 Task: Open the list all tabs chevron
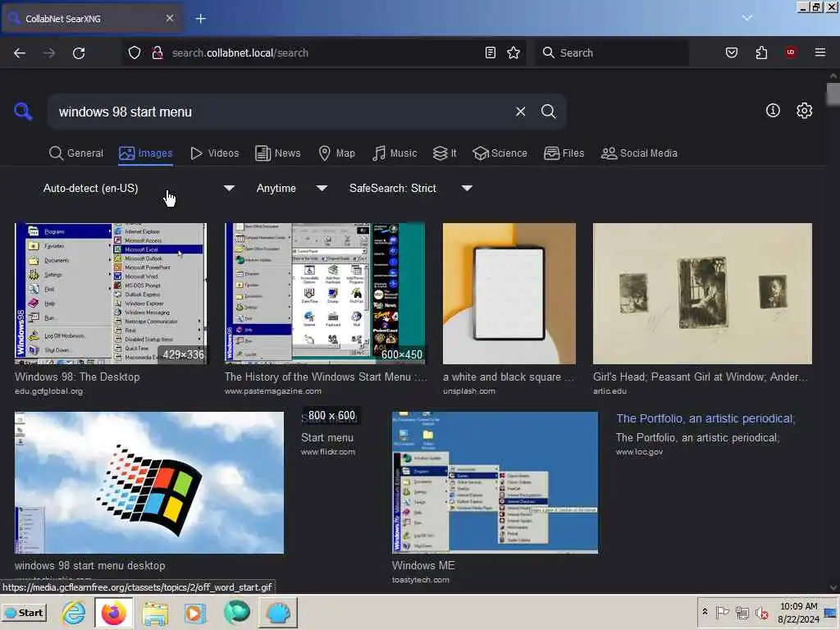747,18
